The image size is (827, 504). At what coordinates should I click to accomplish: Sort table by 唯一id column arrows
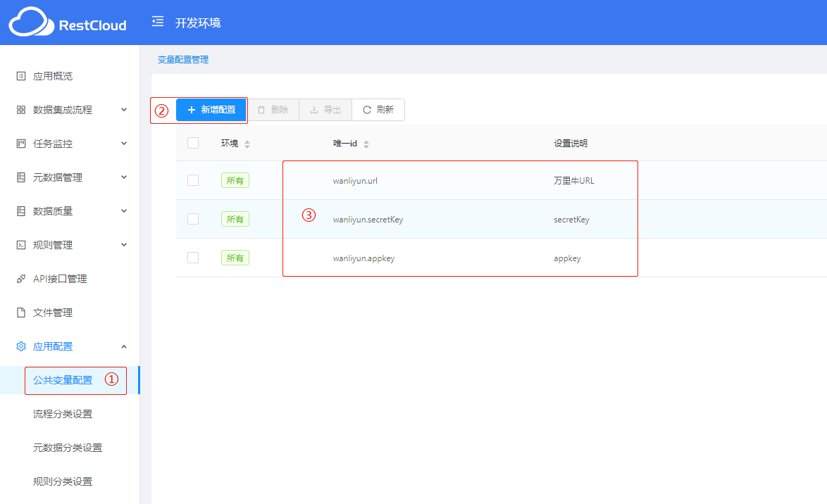coord(366,144)
